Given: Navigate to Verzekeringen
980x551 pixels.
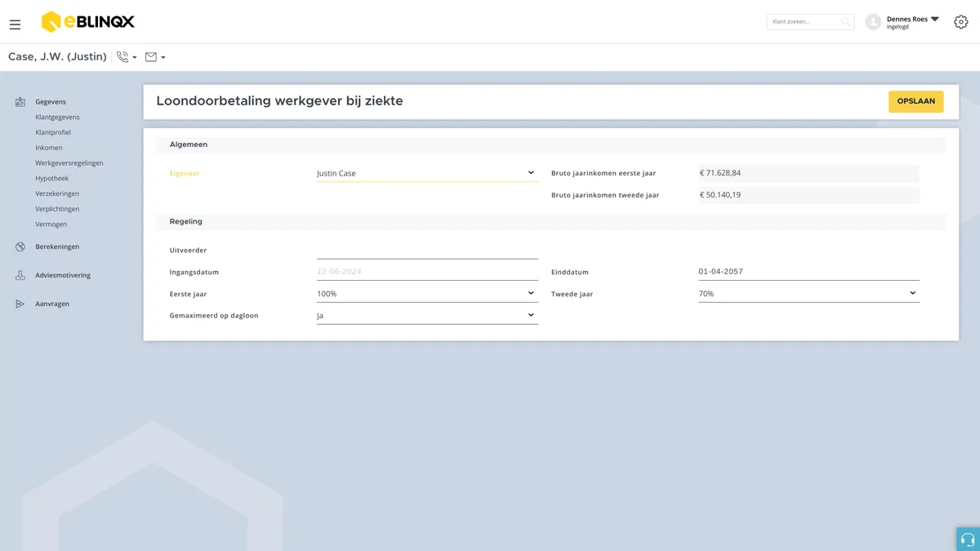Looking at the screenshot, I should (57, 193).
